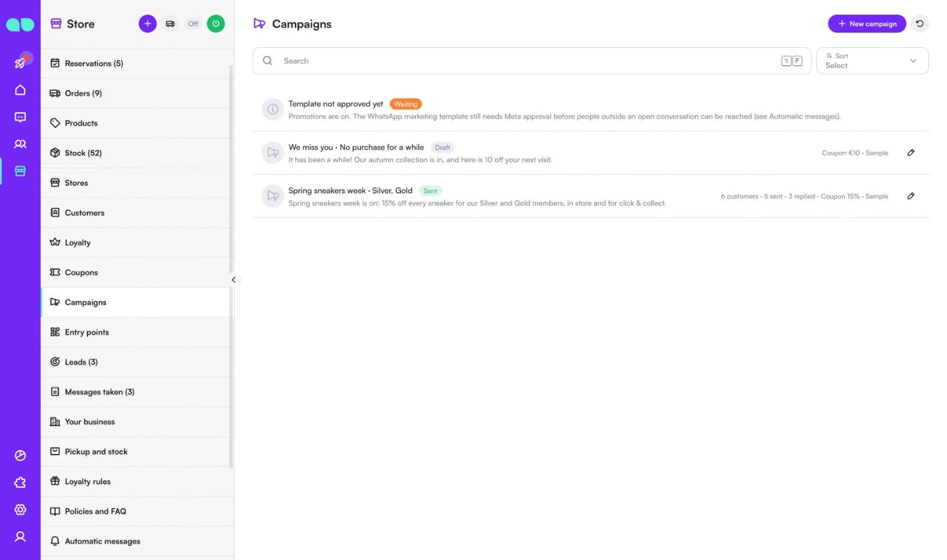Image resolution: width=947 pixels, height=560 pixels.
Task: Select Campaigns in sidebar
Action: click(136, 302)
